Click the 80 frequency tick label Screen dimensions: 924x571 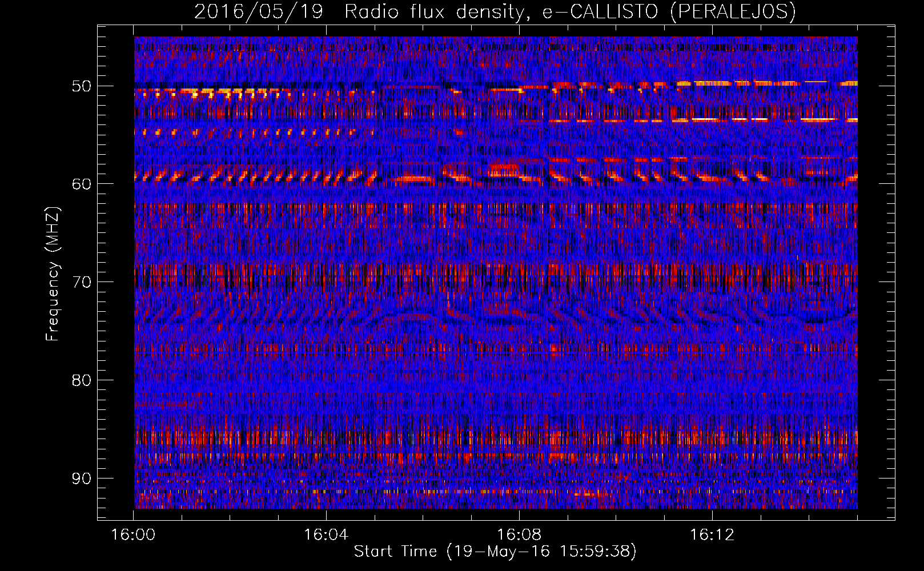point(81,380)
